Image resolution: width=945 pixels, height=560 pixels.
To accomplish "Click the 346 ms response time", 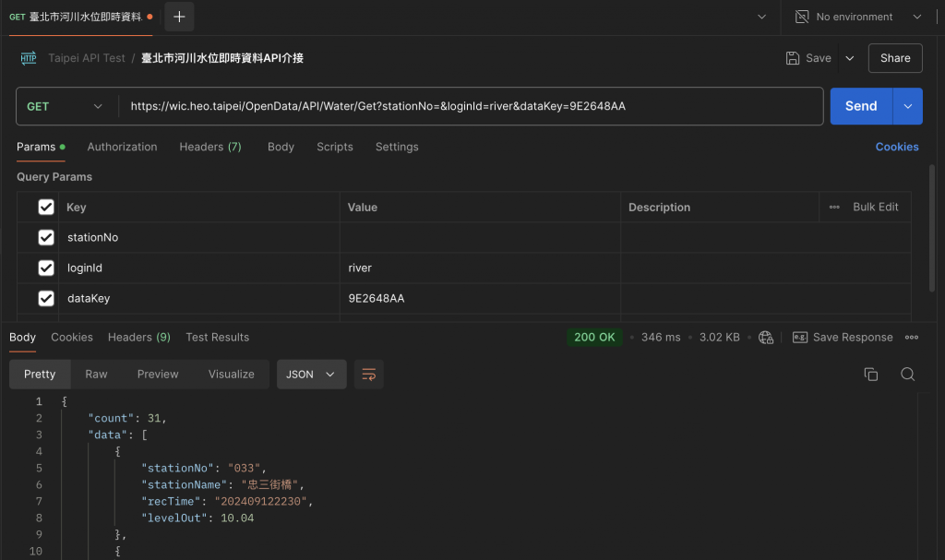I will (661, 337).
